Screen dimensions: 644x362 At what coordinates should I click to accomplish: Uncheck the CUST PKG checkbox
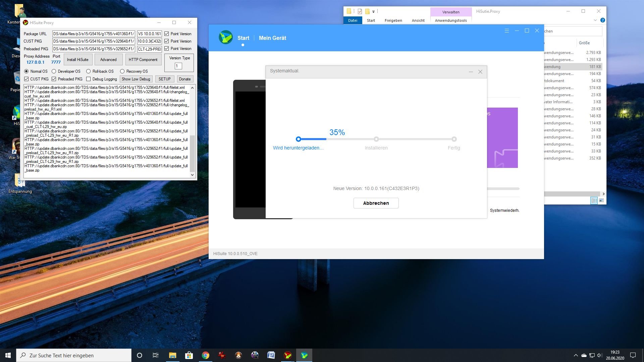coord(26,79)
